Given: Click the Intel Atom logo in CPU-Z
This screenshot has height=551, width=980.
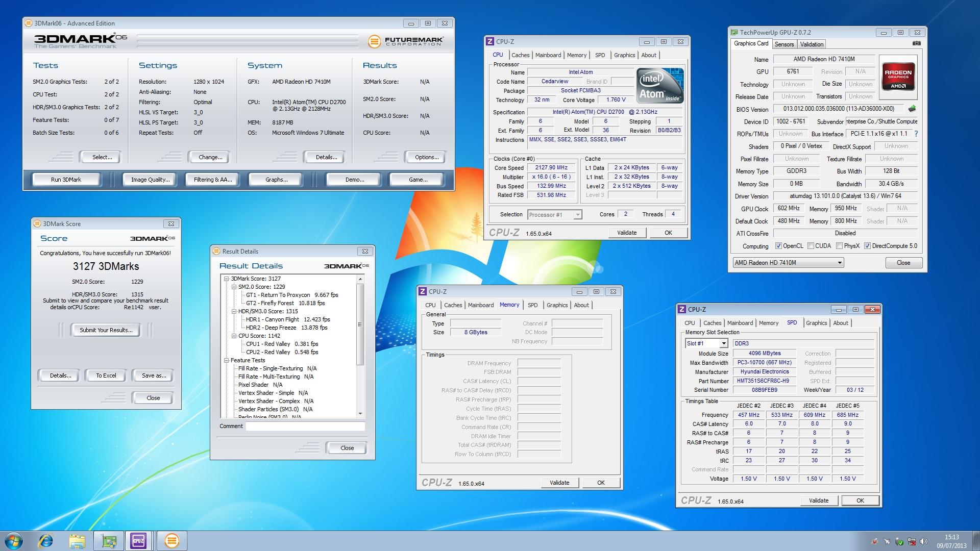Looking at the screenshot, I should [660, 86].
